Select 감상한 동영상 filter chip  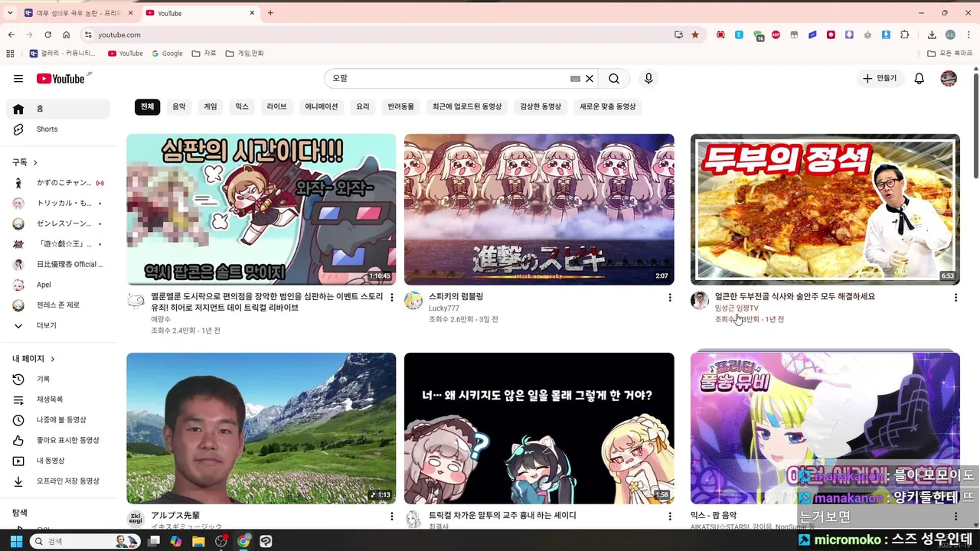pos(541,107)
